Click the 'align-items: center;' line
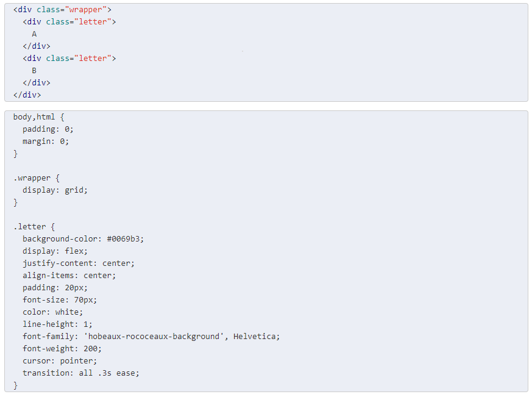The image size is (532, 397). [x=69, y=276]
